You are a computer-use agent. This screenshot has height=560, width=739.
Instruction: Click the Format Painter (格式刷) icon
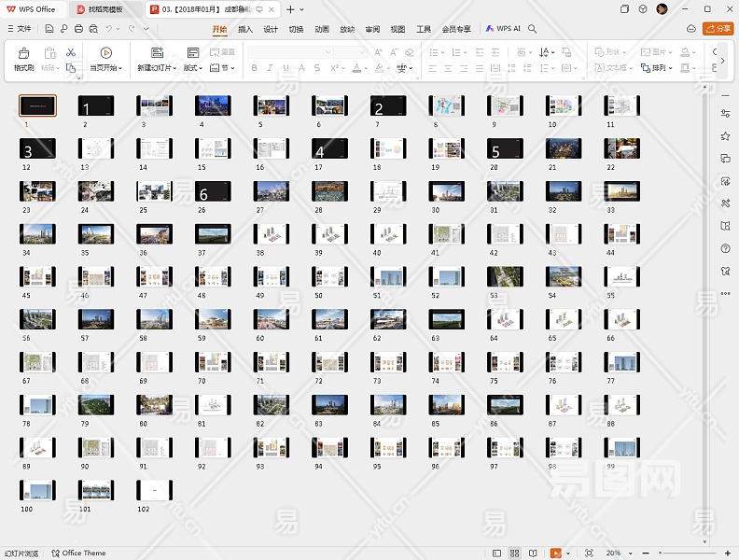coord(23,53)
